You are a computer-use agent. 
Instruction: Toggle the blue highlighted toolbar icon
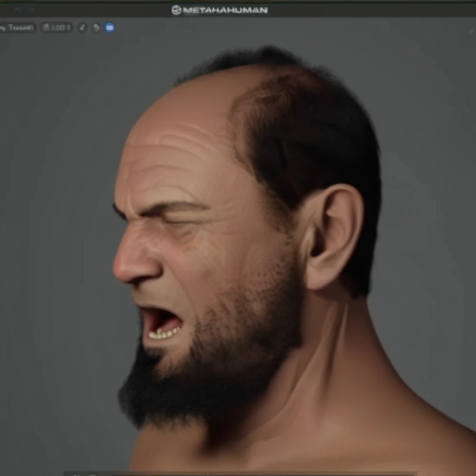tap(110, 27)
